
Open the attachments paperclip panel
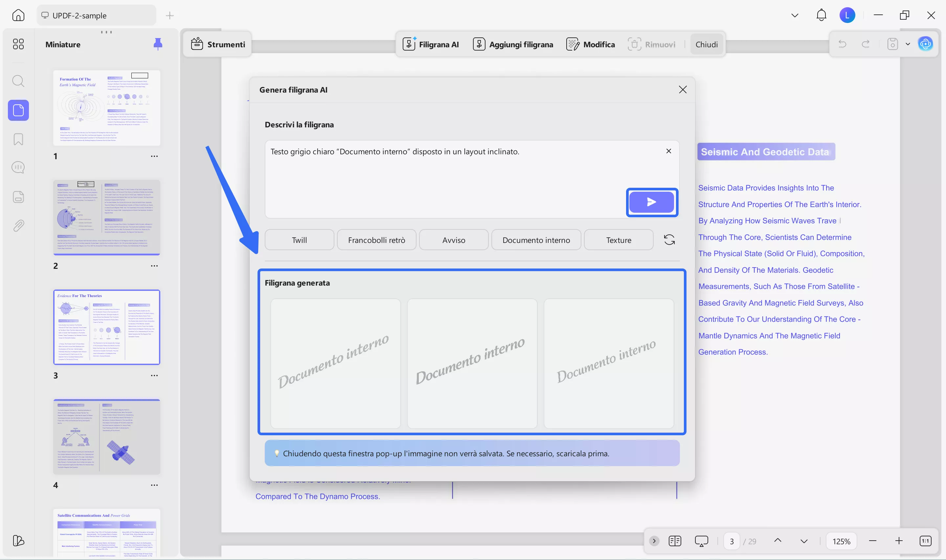point(18,226)
